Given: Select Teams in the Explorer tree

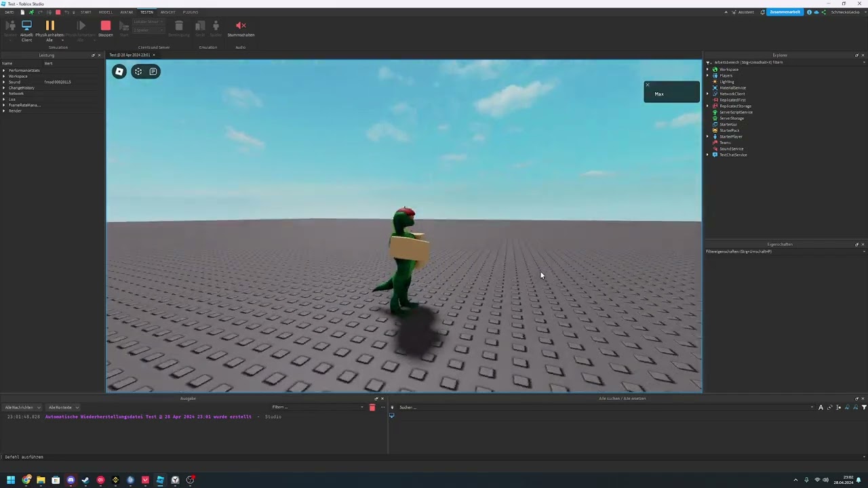Looking at the screenshot, I should (x=725, y=143).
